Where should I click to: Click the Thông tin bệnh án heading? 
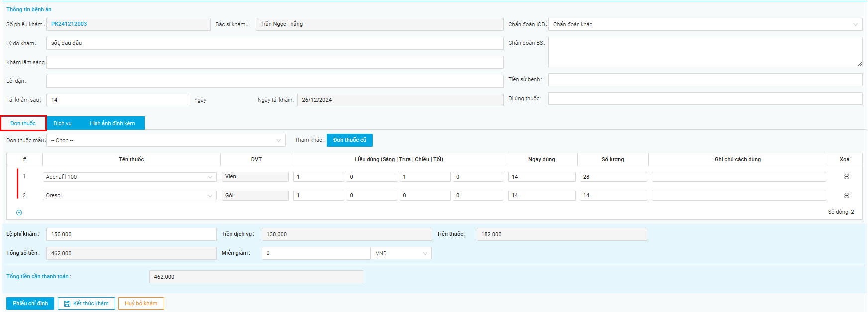pos(29,9)
